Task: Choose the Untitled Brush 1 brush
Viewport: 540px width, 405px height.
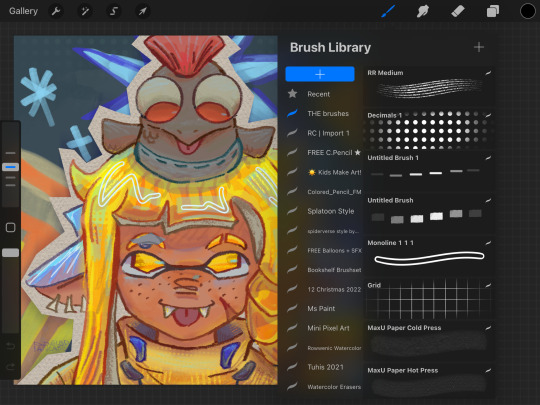Action: point(429,171)
